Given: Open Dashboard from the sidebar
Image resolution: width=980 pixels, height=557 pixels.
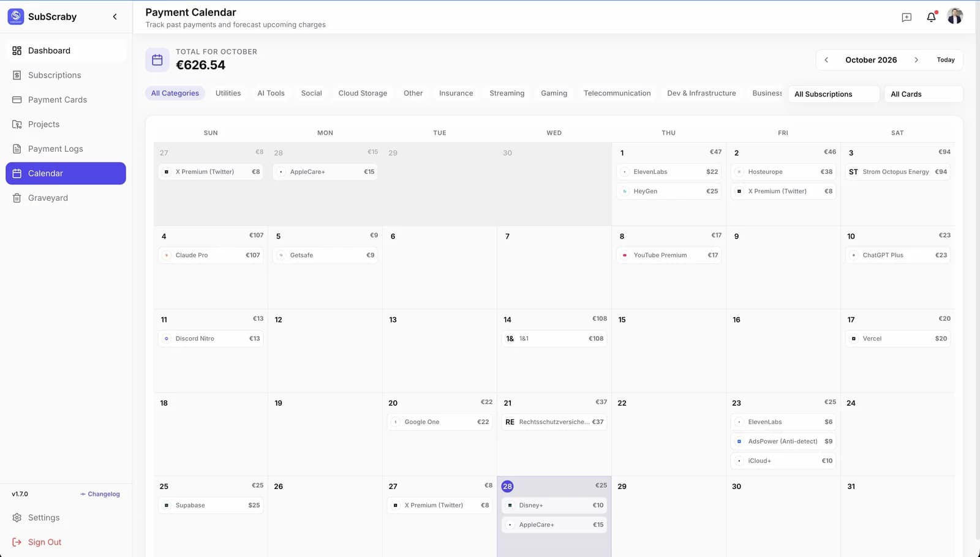Looking at the screenshot, I should (66, 51).
